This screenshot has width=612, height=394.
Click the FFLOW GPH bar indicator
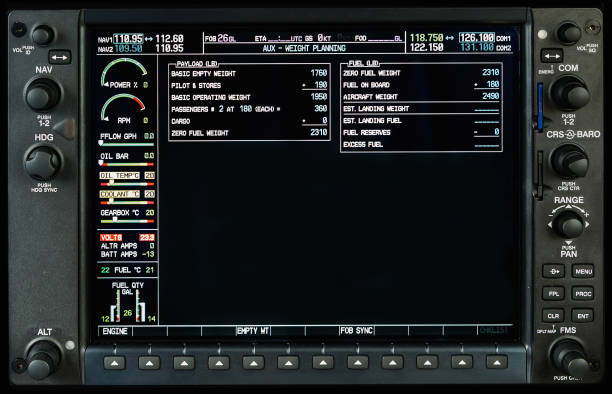tap(127, 139)
